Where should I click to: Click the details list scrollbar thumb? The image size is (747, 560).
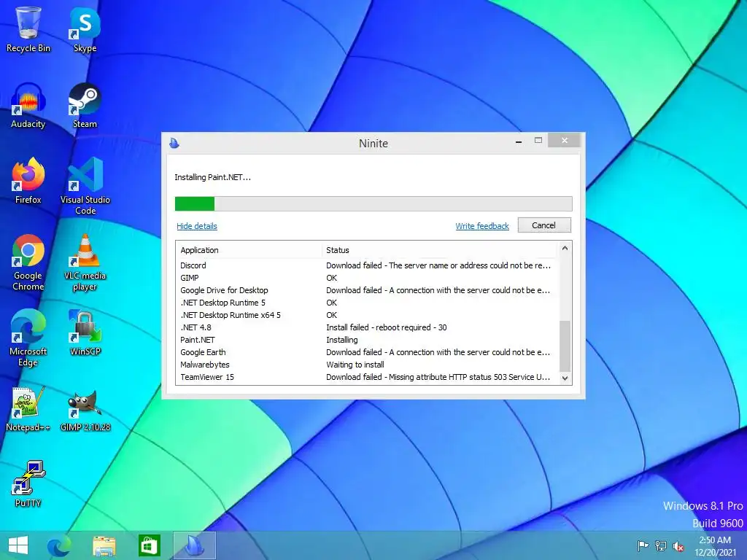(565, 346)
